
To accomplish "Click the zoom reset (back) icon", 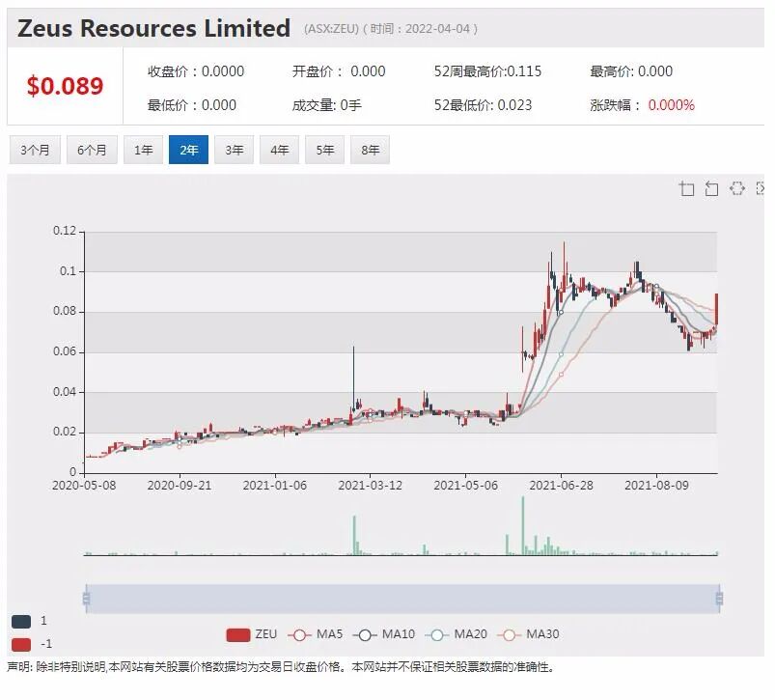I will click(x=711, y=189).
